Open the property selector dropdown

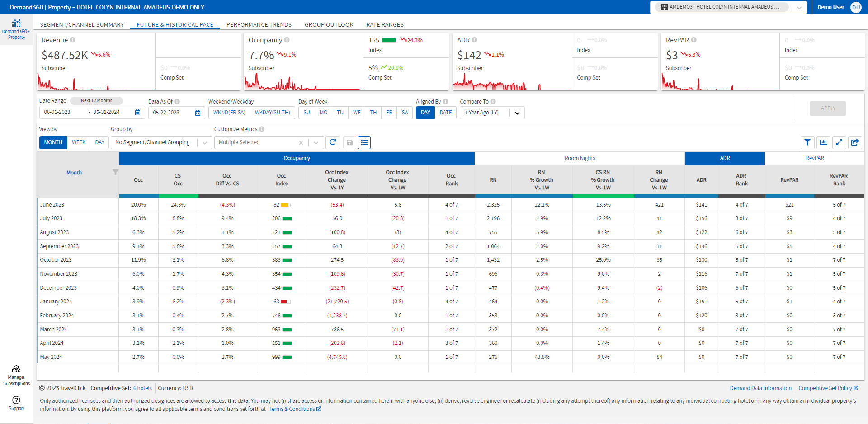click(799, 7)
